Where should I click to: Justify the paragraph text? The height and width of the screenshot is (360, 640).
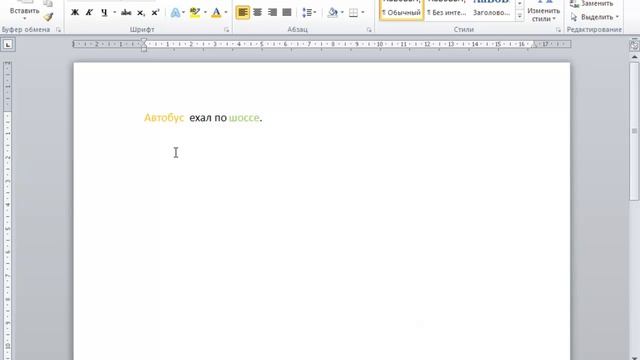pos(287,13)
